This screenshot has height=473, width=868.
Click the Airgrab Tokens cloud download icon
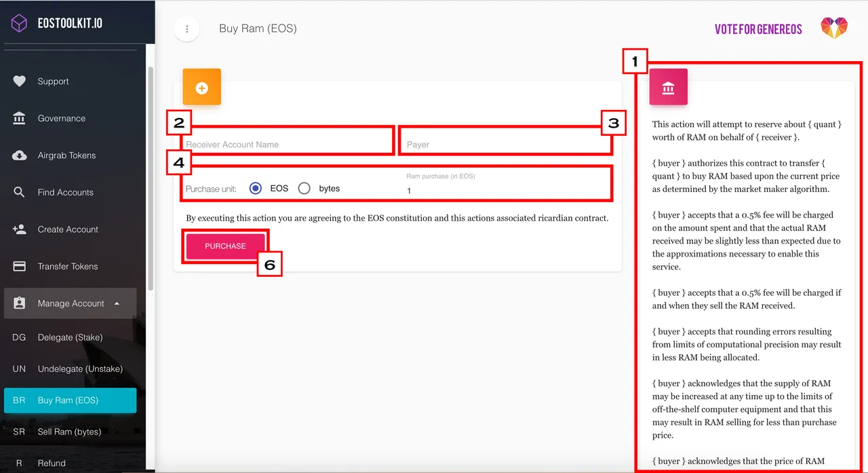19,155
